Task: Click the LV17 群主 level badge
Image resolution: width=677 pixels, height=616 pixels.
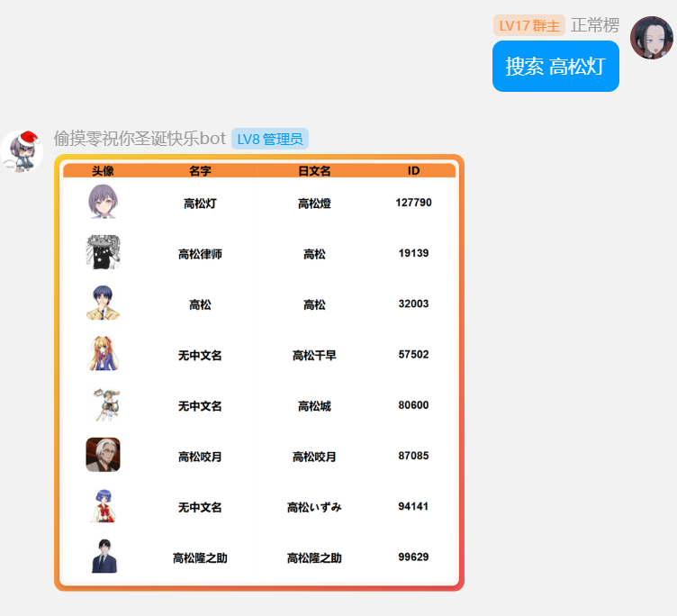Action: point(528,25)
